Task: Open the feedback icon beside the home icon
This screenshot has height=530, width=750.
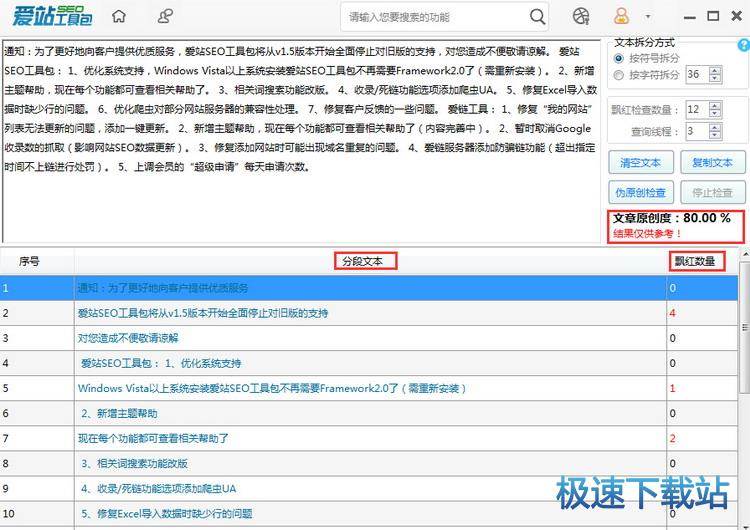Action: coord(165,16)
